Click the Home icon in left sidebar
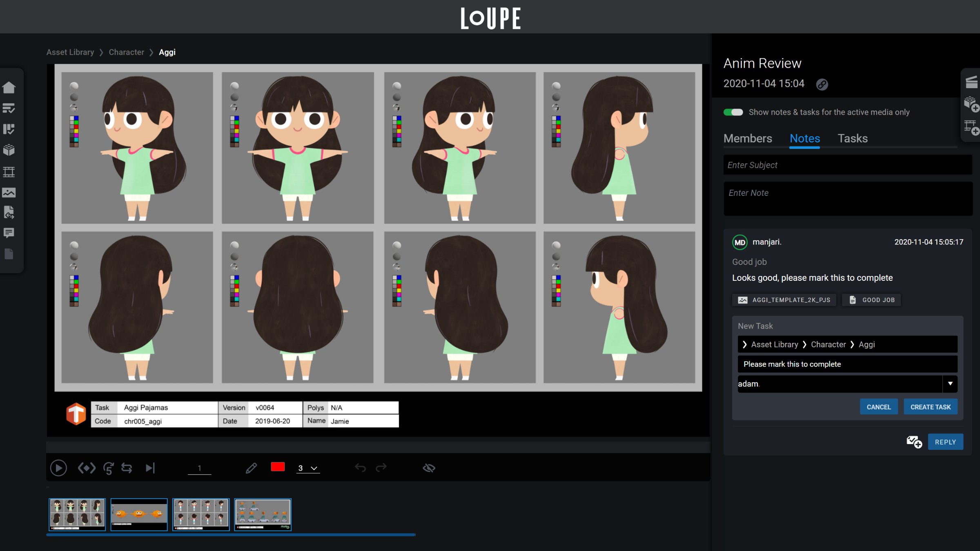Image resolution: width=980 pixels, height=551 pixels. point(9,87)
